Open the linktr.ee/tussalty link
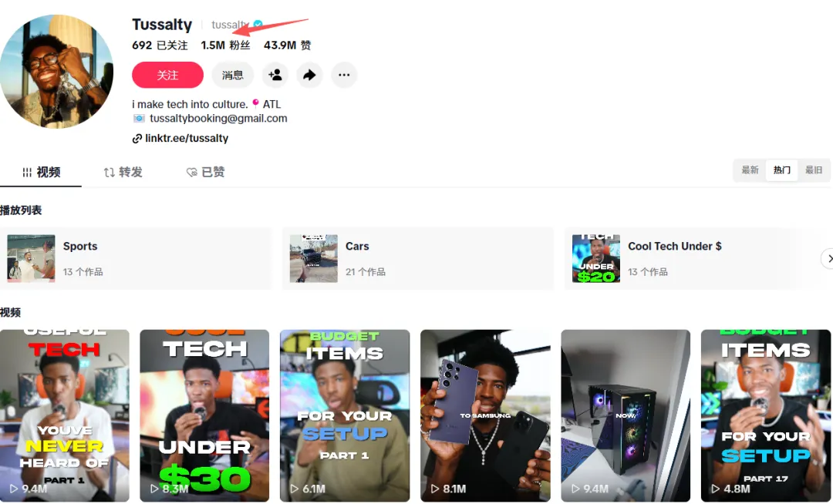Viewport: 833px width, 504px height. coord(180,139)
